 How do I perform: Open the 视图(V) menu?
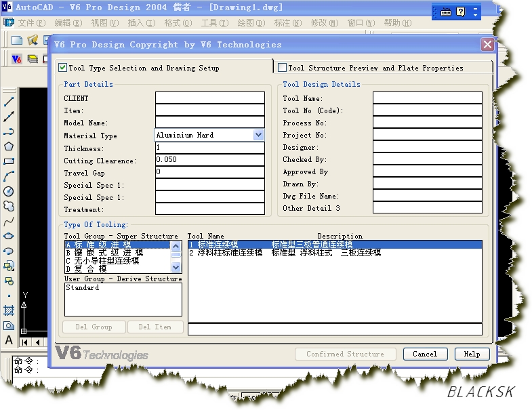pos(105,23)
